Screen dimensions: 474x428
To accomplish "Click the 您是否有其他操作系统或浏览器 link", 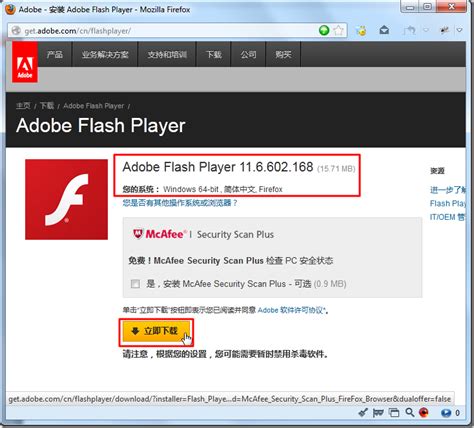I will (180, 203).
